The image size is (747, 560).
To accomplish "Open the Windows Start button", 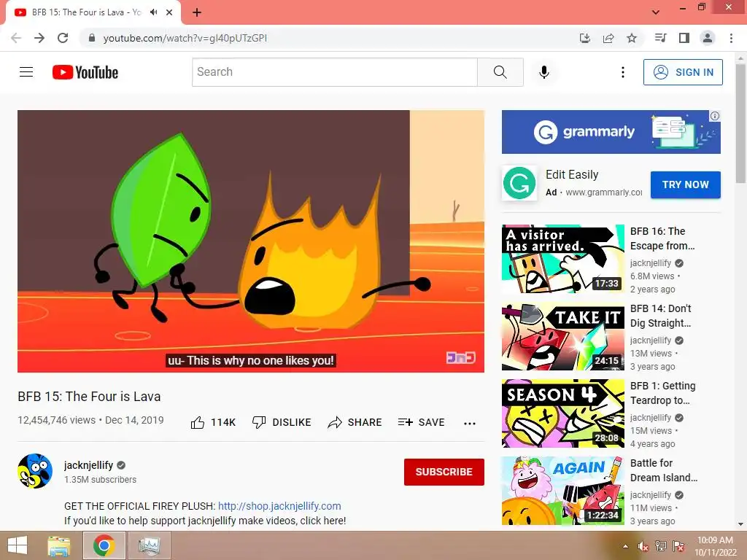I will click(18, 545).
